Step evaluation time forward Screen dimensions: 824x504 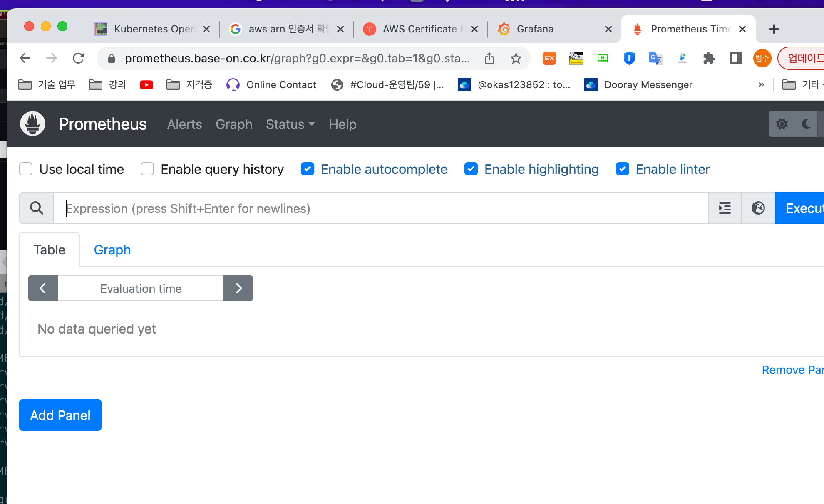click(238, 288)
